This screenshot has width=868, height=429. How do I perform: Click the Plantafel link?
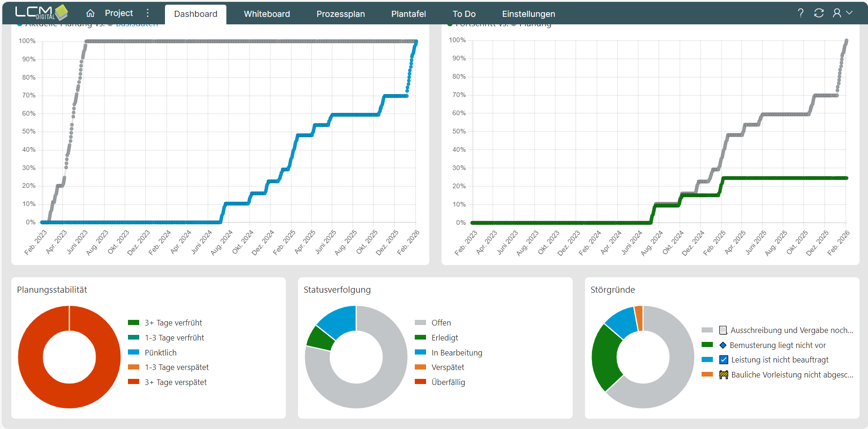[408, 14]
